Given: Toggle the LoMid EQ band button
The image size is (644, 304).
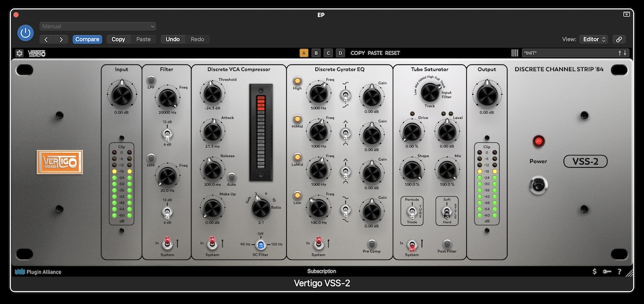Looking at the screenshot, I should [297, 157].
